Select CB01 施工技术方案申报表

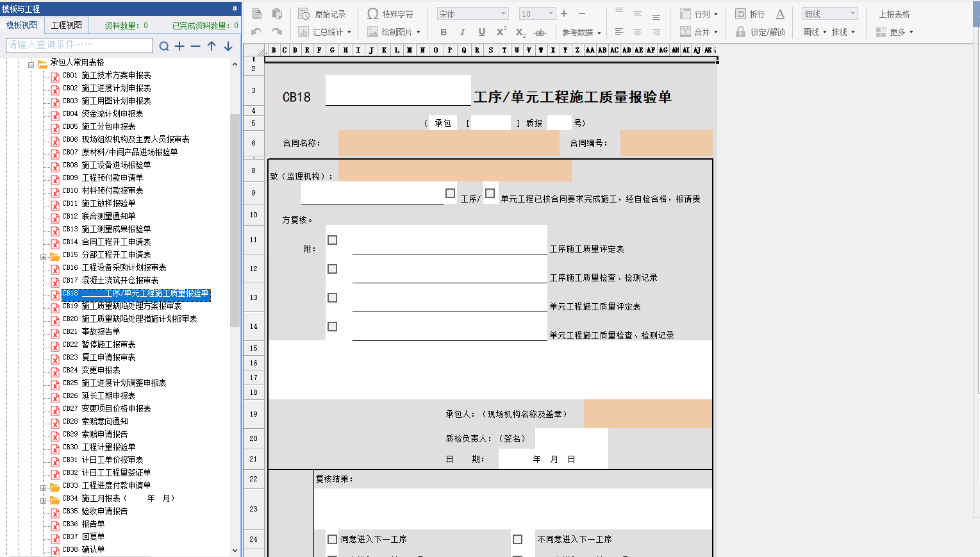pyautogui.click(x=106, y=75)
